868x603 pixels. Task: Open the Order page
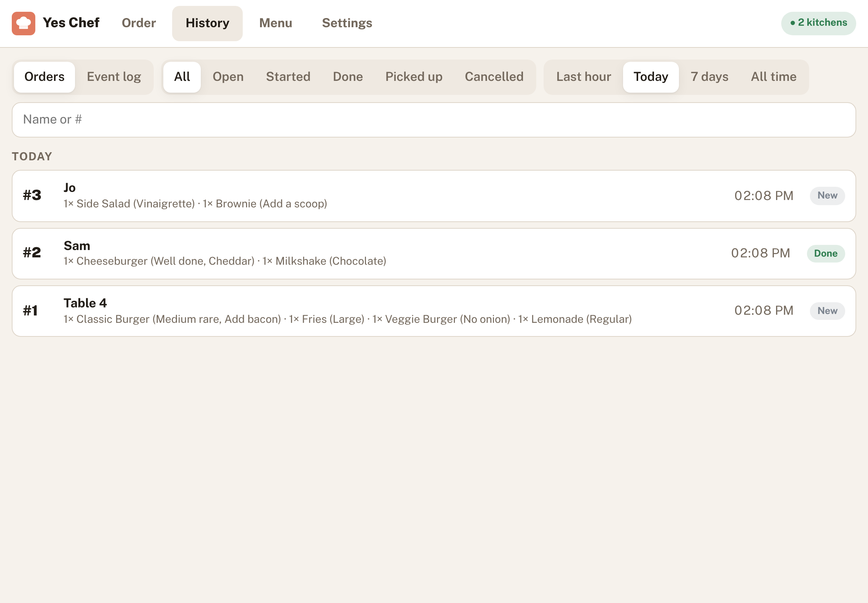tap(139, 23)
